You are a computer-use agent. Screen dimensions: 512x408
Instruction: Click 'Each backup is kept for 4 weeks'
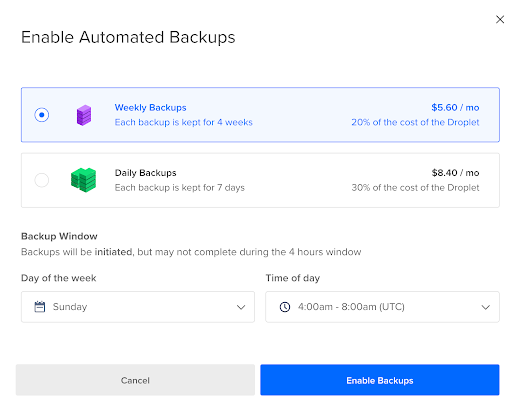point(184,122)
